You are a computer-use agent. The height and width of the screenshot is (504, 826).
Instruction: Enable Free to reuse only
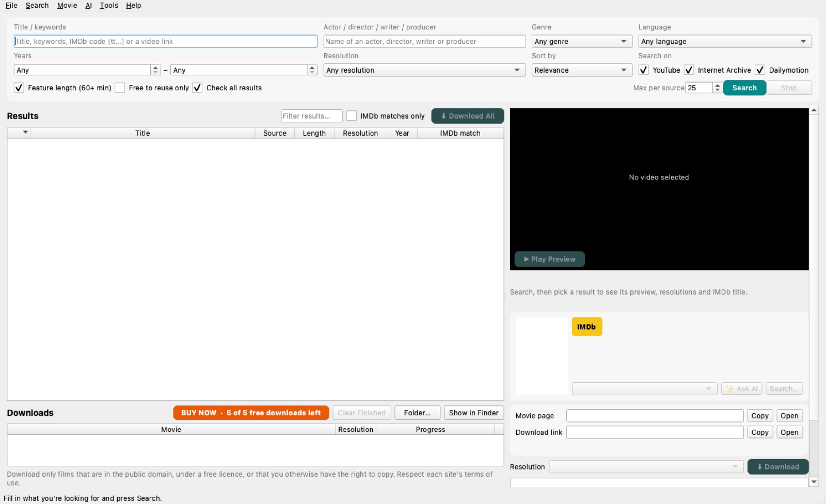[x=120, y=88]
